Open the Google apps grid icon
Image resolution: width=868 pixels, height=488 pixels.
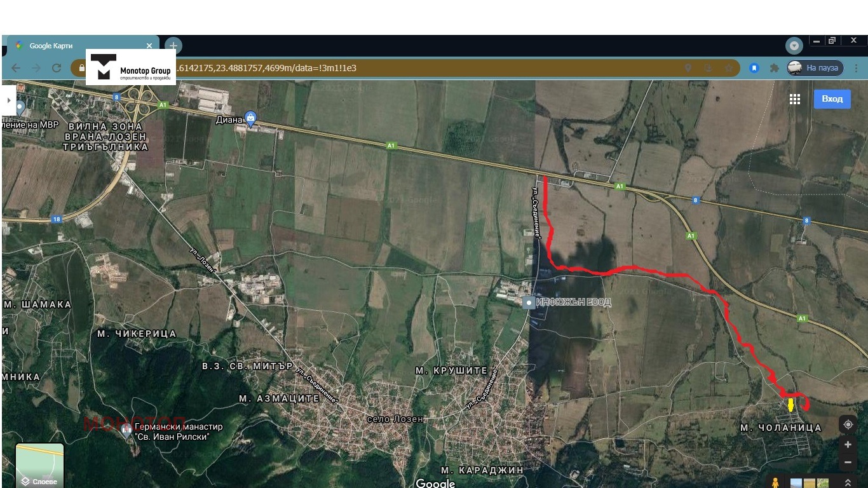[x=795, y=99]
